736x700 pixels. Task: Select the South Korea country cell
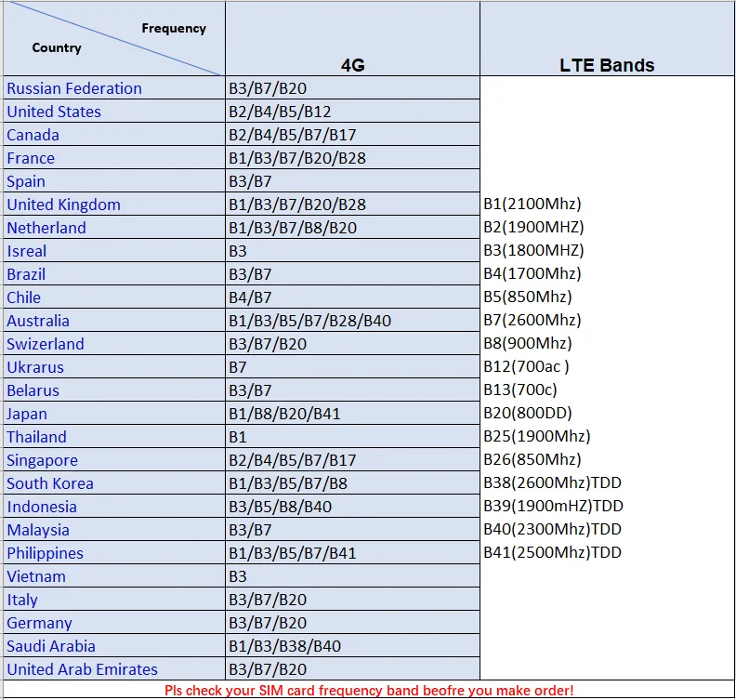pyautogui.click(x=114, y=483)
